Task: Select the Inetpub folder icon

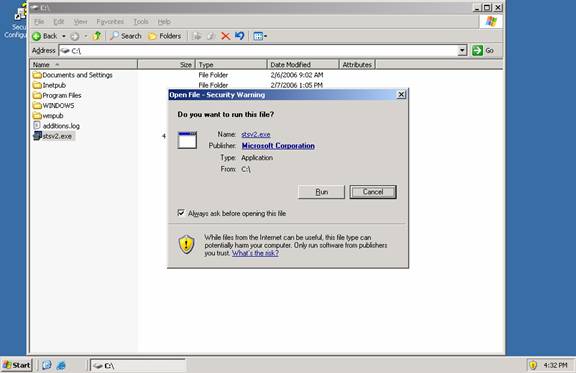Action: click(37, 85)
